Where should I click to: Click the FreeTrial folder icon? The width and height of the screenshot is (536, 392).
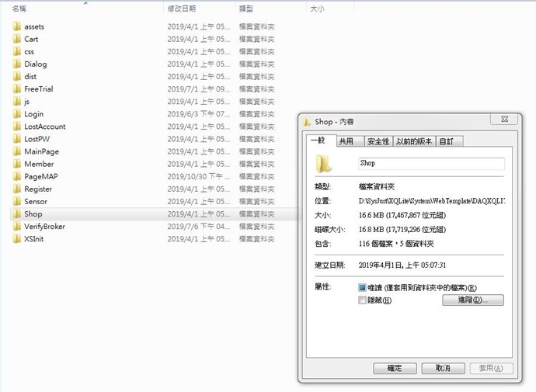point(17,88)
